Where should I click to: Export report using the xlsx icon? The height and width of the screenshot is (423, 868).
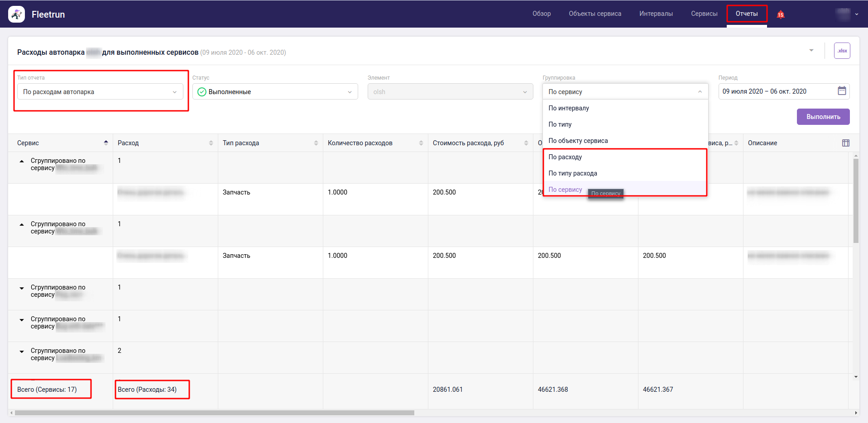[x=842, y=51]
